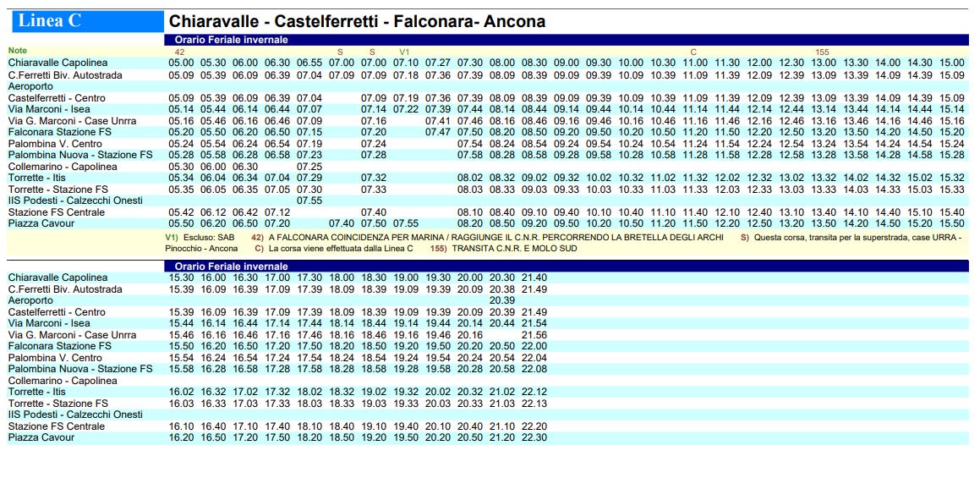Click "Orario Feriale invernale" bar above the 05.00 departures
Screen dimensions: 980x489
(567, 40)
